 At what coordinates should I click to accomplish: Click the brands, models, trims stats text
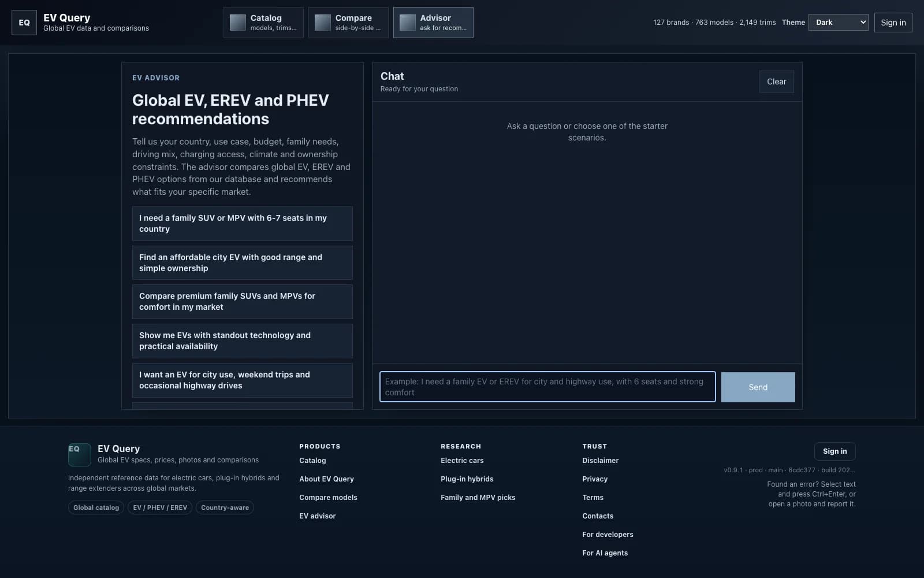point(714,23)
